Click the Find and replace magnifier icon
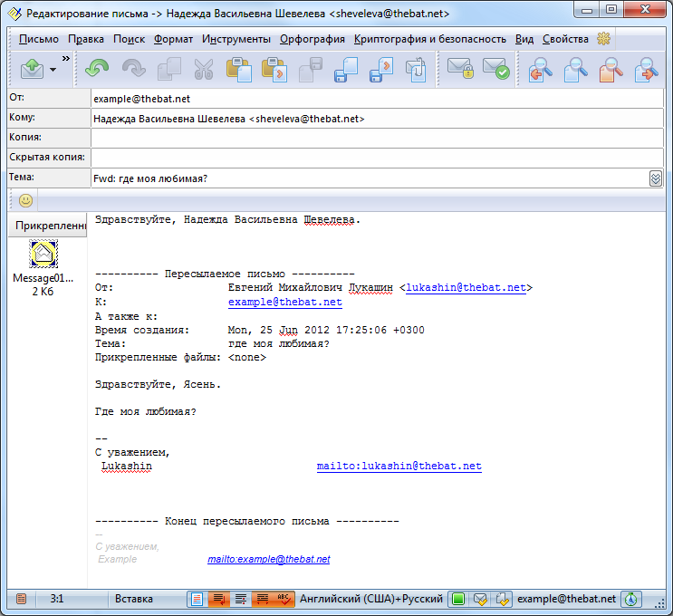This screenshot has height=616, width=673. click(611, 69)
